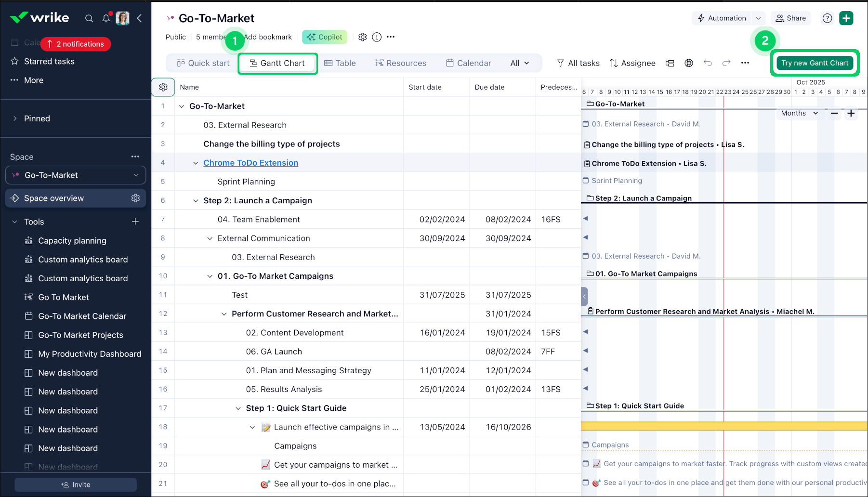Zoom in timeline with plus button
The width and height of the screenshot is (868, 497).
tap(851, 113)
